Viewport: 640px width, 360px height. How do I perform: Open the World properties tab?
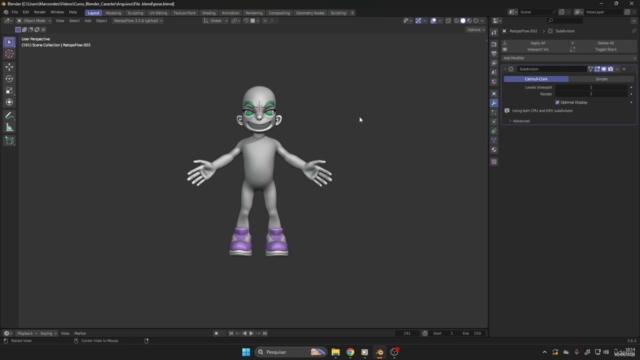click(x=494, y=82)
